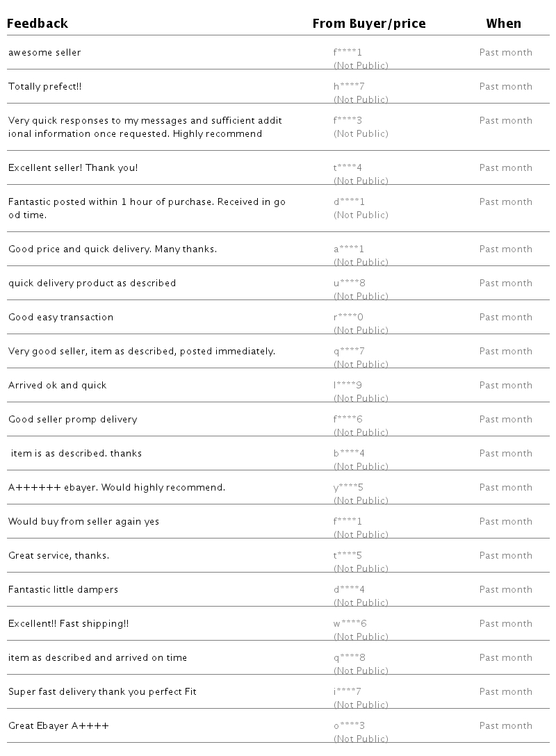Click "Excellent seller! Thank you!" comment
556x756 pixels.
(73, 168)
